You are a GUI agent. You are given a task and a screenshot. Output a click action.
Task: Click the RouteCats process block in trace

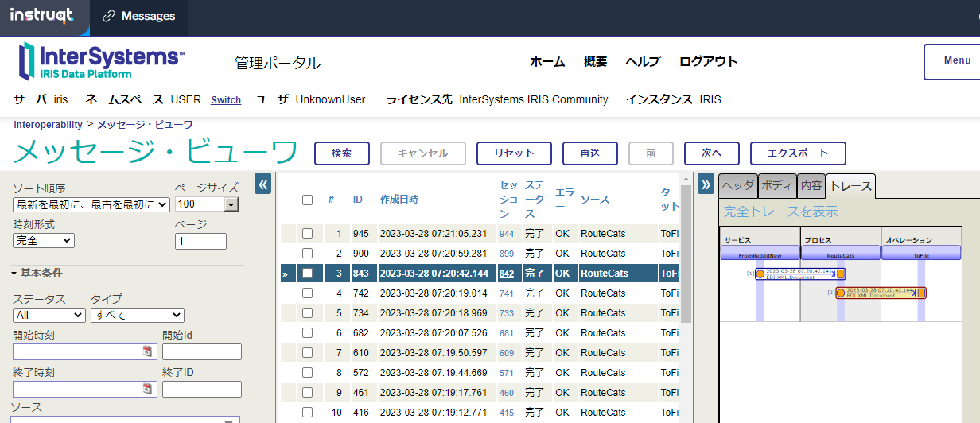point(840,253)
